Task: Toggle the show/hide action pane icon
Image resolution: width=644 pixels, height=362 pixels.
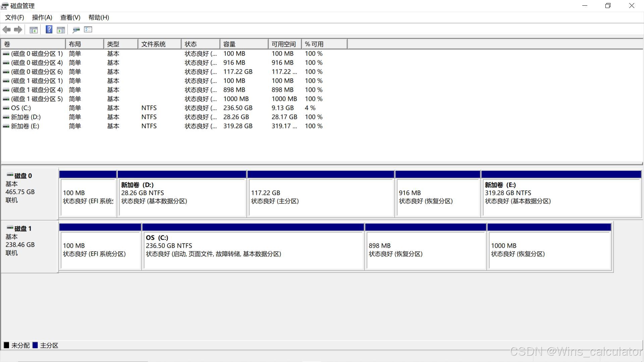Action: pyautogui.click(x=61, y=30)
